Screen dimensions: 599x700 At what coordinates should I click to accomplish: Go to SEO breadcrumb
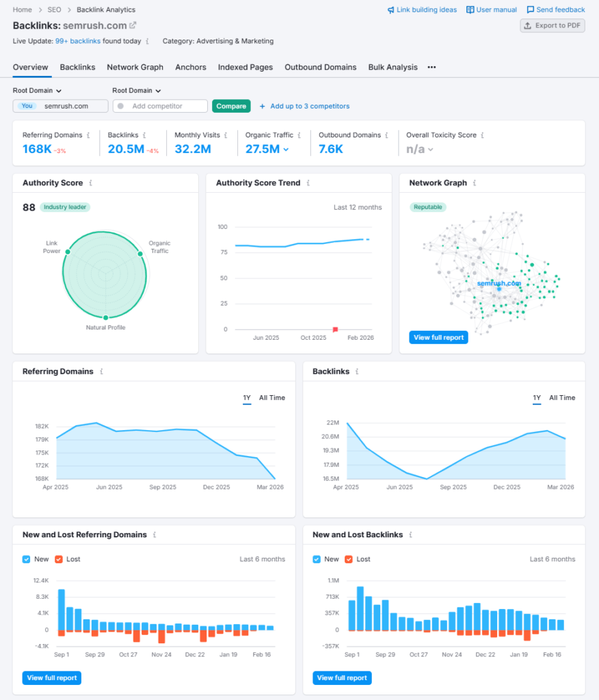point(55,10)
